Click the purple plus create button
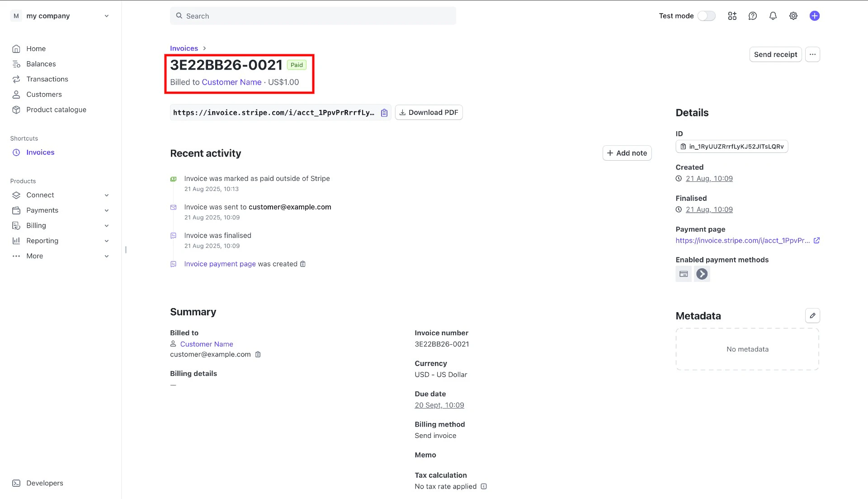 (x=814, y=16)
